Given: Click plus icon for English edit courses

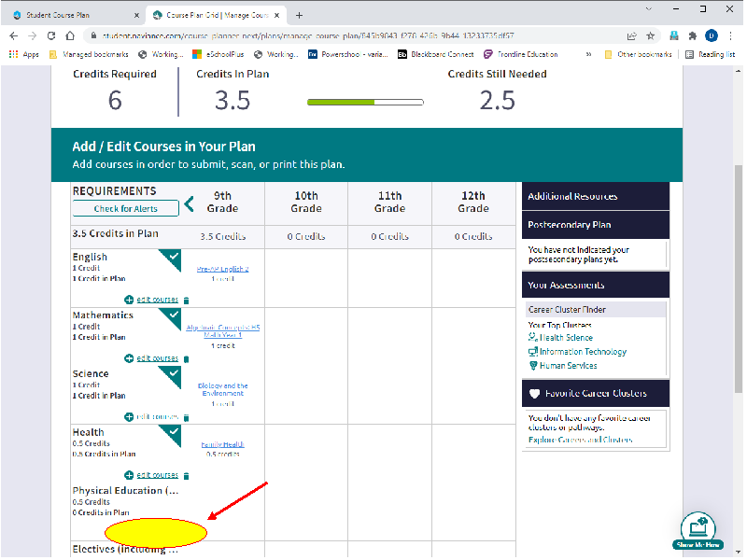Looking at the screenshot, I should (129, 300).
